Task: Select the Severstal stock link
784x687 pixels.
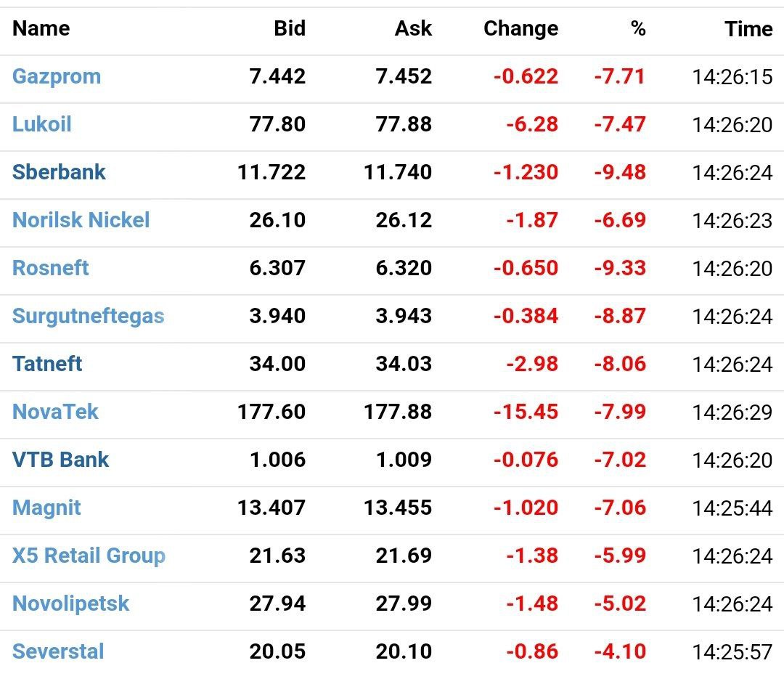Action: click(x=58, y=651)
